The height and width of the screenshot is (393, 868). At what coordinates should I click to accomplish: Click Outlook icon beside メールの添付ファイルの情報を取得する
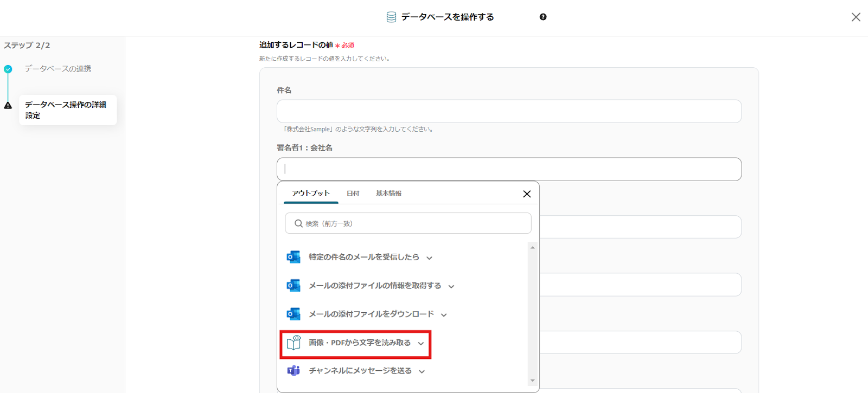point(293,286)
